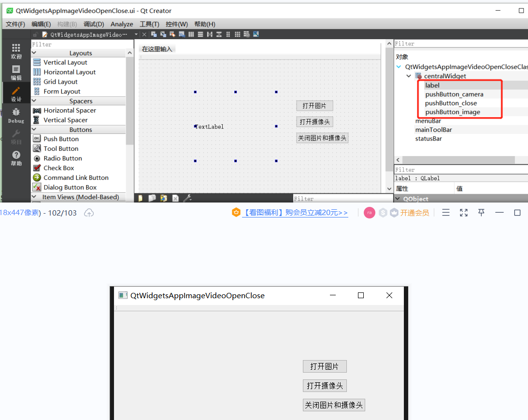This screenshot has width=528, height=420.
Task: Collapse the Buttons category
Action: coord(34,130)
